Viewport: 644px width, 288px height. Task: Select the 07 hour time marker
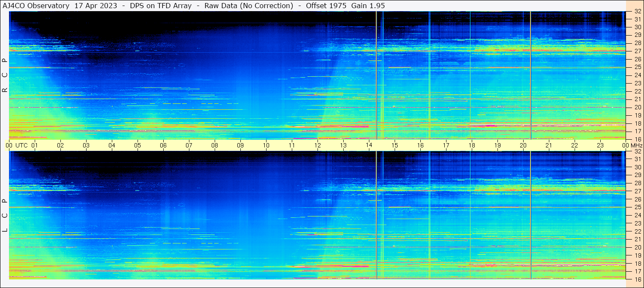(189, 145)
